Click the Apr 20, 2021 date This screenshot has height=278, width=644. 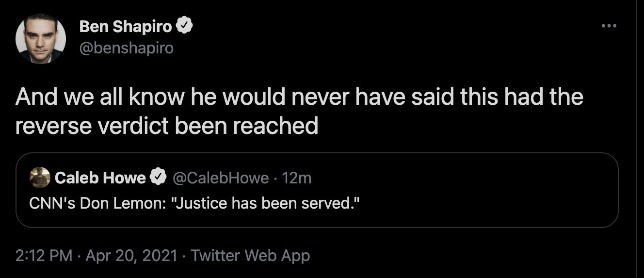pyautogui.click(x=131, y=255)
